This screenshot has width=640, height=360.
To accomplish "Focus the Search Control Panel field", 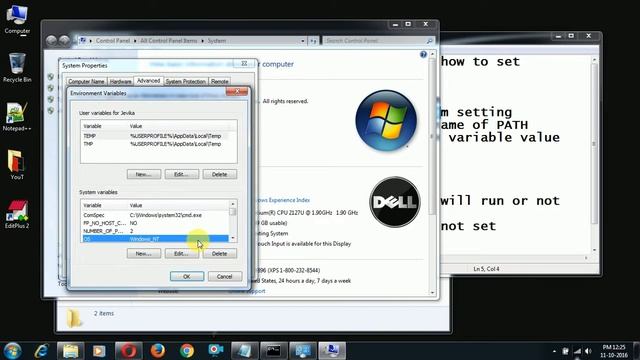I will [378, 41].
